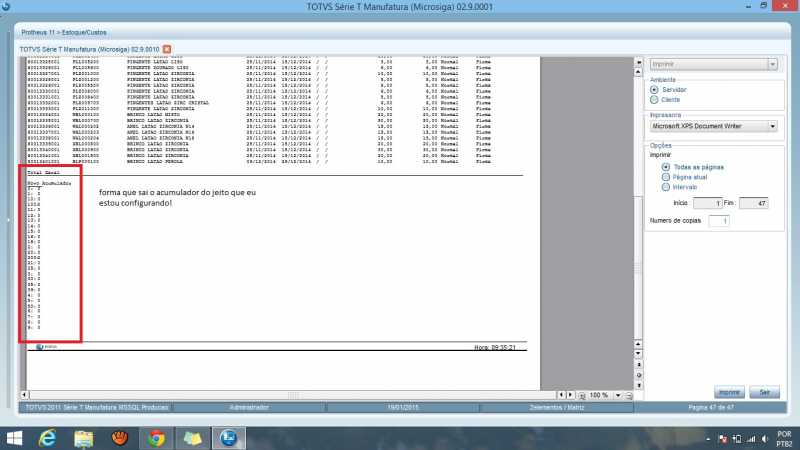Click the Imprimir button at bottom right
The height and width of the screenshot is (450, 800).
[x=729, y=392]
